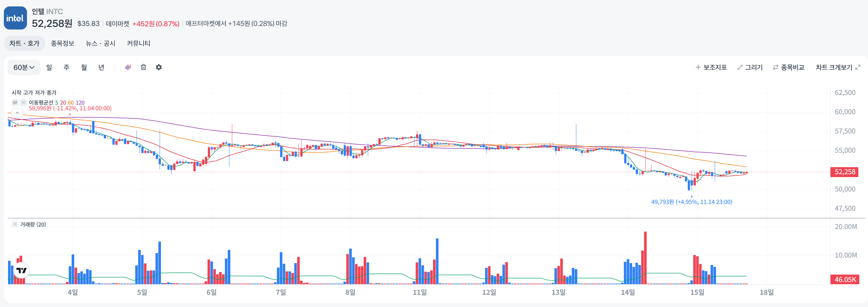Click the 52,258원 headline price
The height and width of the screenshot is (307, 868).
tap(52, 23)
